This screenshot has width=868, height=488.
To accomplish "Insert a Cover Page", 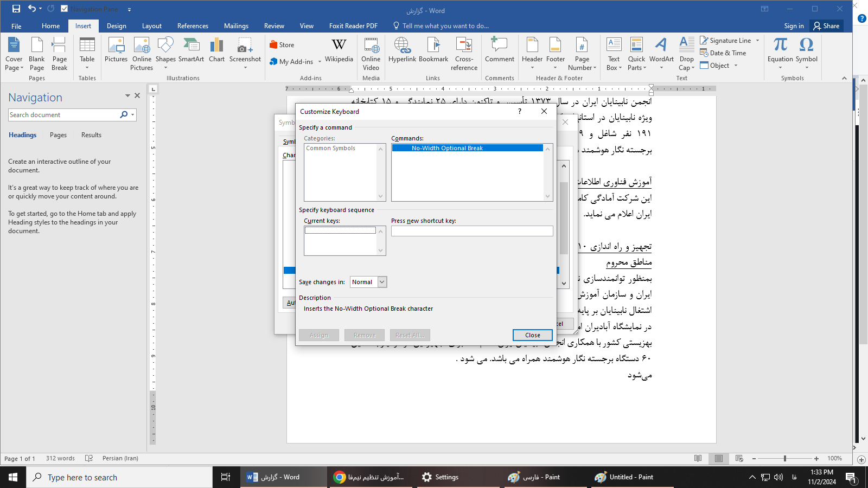I will pos(14,54).
